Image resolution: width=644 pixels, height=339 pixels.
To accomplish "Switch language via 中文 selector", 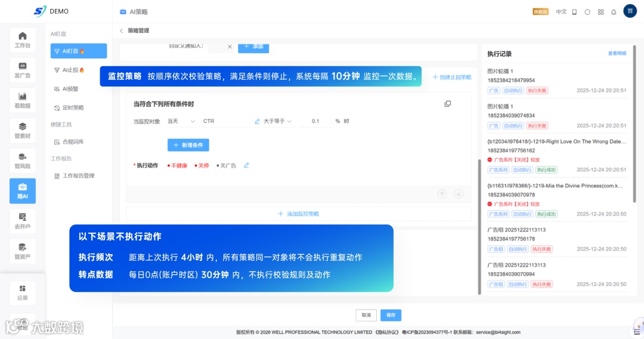I will pyautogui.click(x=561, y=12).
